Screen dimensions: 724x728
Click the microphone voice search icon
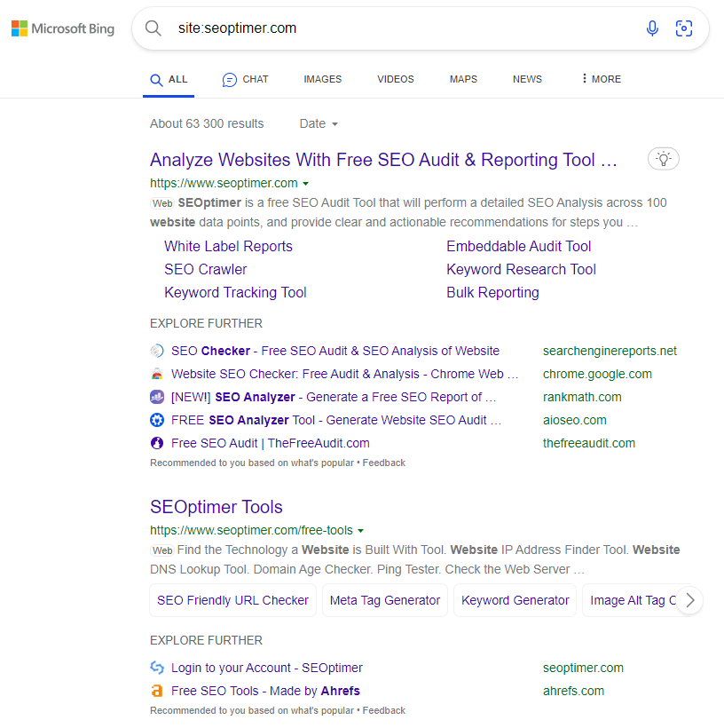[x=652, y=28]
